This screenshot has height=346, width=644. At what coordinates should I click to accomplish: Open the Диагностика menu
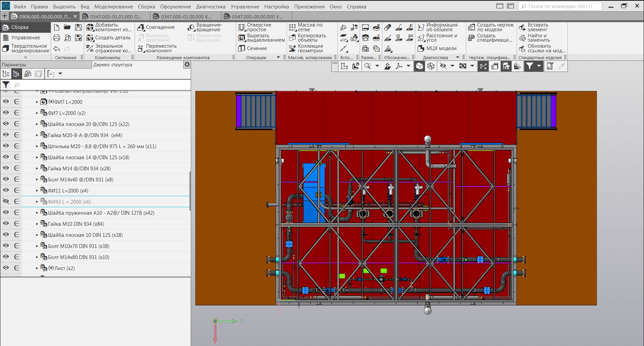pyautogui.click(x=211, y=6)
